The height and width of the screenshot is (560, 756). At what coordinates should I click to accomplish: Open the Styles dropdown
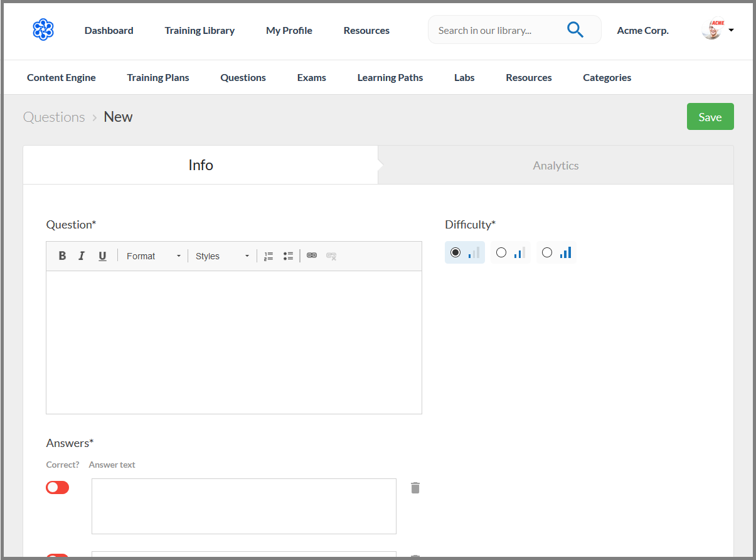pos(222,256)
